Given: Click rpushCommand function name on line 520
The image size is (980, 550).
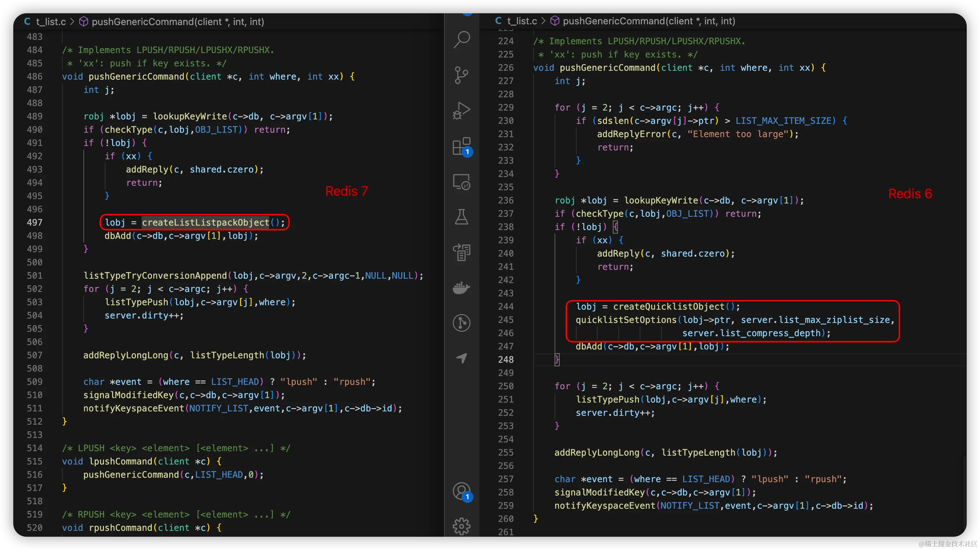Looking at the screenshot, I should click(121, 528).
